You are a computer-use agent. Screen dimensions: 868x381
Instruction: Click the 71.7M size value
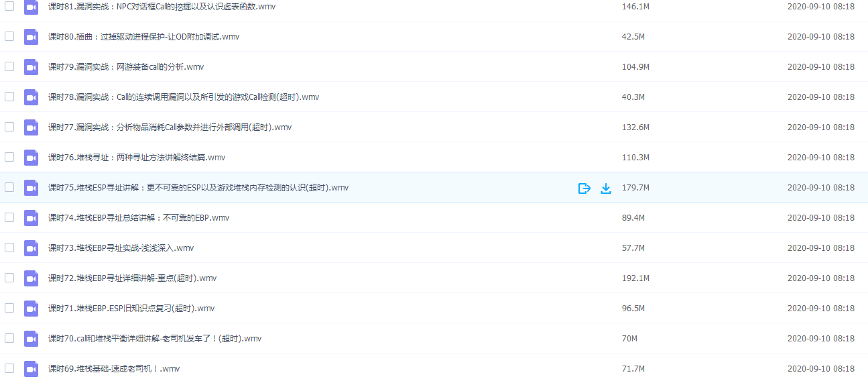pos(633,369)
